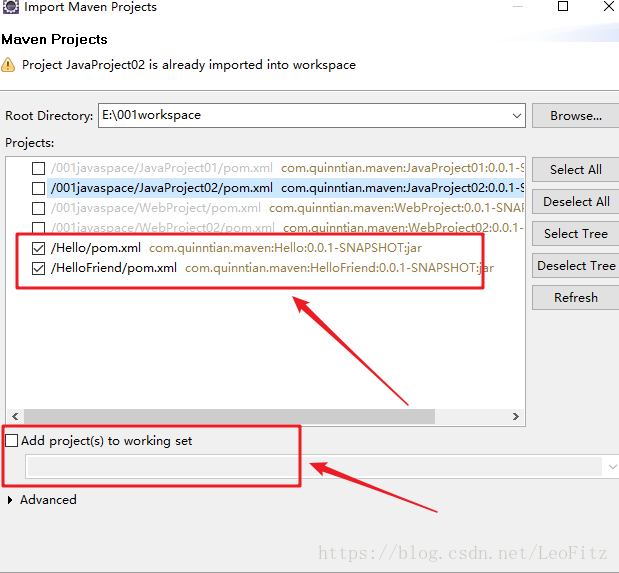The height and width of the screenshot is (573, 619).
Task: Check the JavaProject01 pom.xml checkbox
Action: (38, 168)
